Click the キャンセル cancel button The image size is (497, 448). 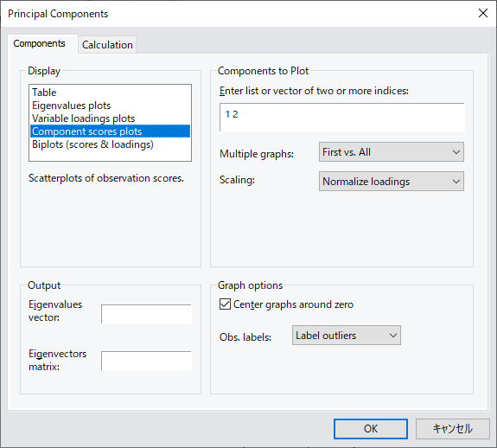453,429
